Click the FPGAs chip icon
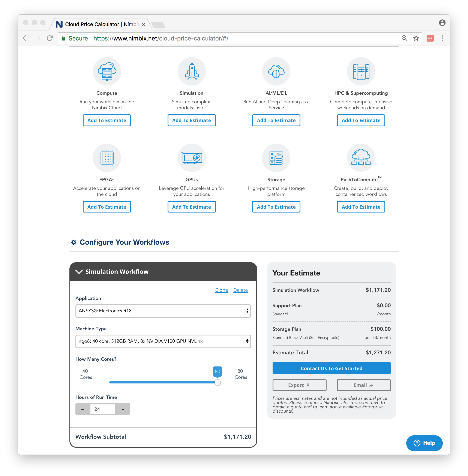 pos(107,158)
